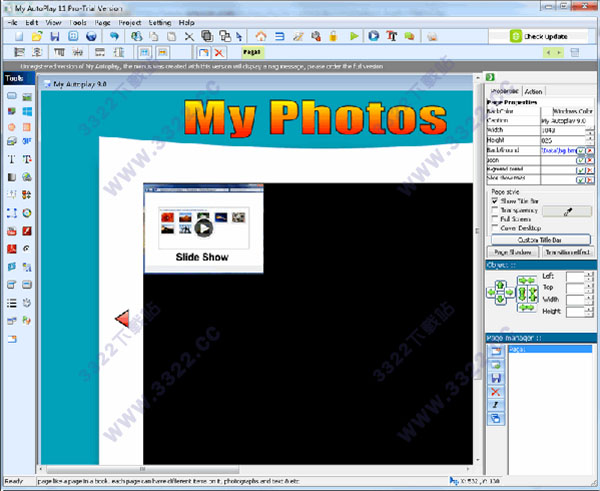Viewport: 600px width, 491px height.
Task: Open the Page Shadow settings button
Action: tap(513, 252)
